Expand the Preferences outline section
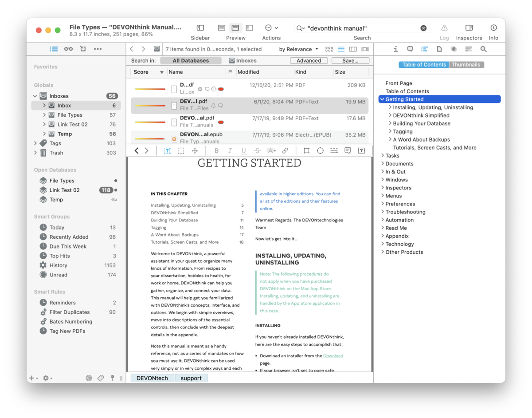The width and height of the screenshot is (532, 418). coord(382,204)
